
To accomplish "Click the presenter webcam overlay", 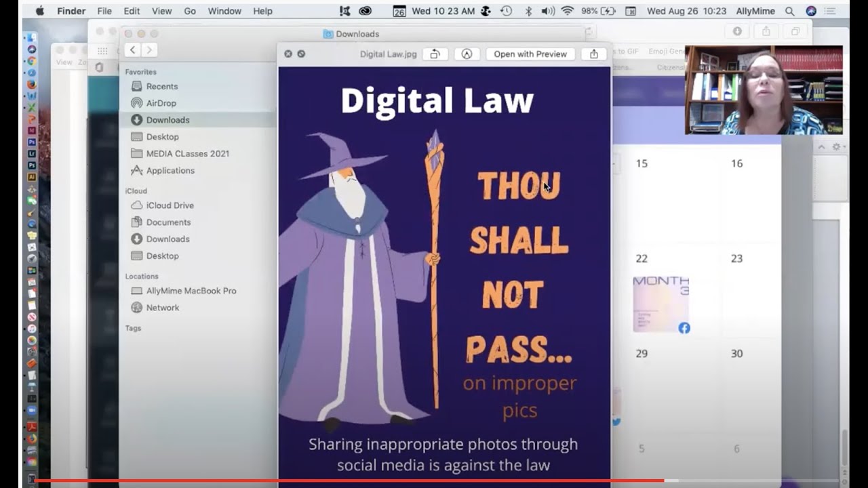I will tap(764, 89).
